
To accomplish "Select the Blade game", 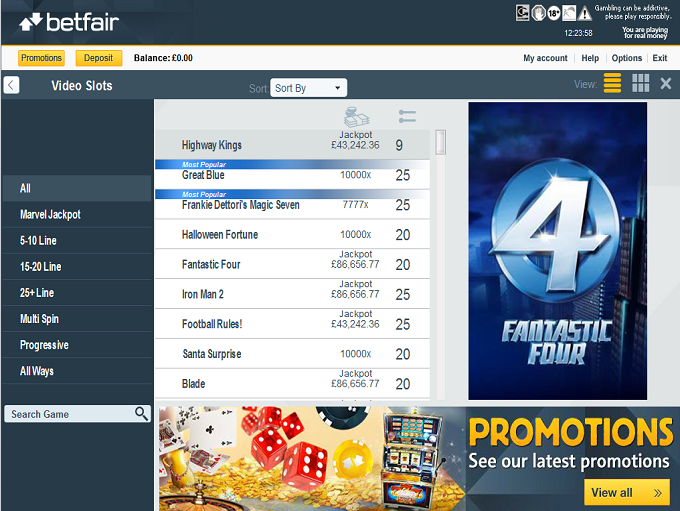I will [x=293, y=383].
